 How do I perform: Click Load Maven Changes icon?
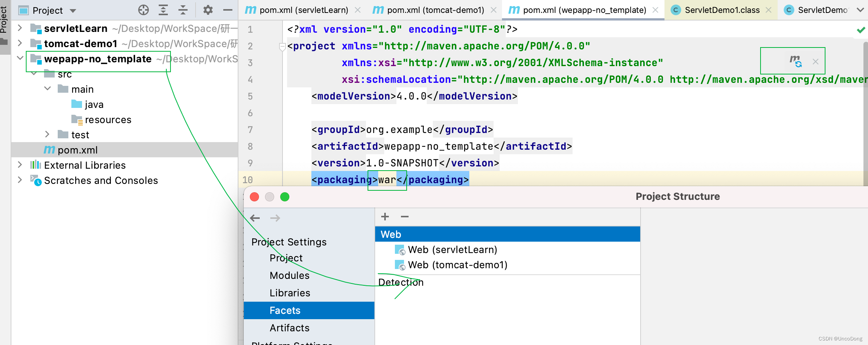[795, 61]
